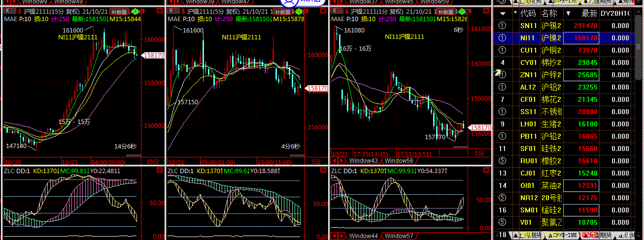Open the Window47 tab

[235, 2]
